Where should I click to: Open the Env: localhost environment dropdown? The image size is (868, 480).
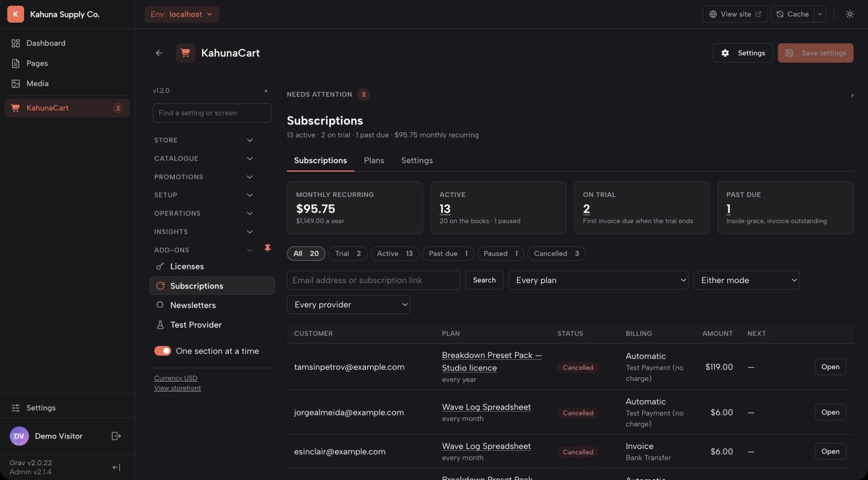(x=182, y=14)
